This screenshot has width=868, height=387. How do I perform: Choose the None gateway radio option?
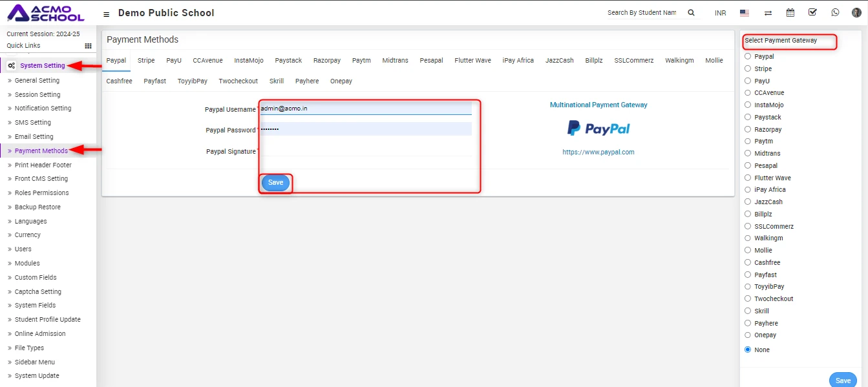tap(748, 350)
